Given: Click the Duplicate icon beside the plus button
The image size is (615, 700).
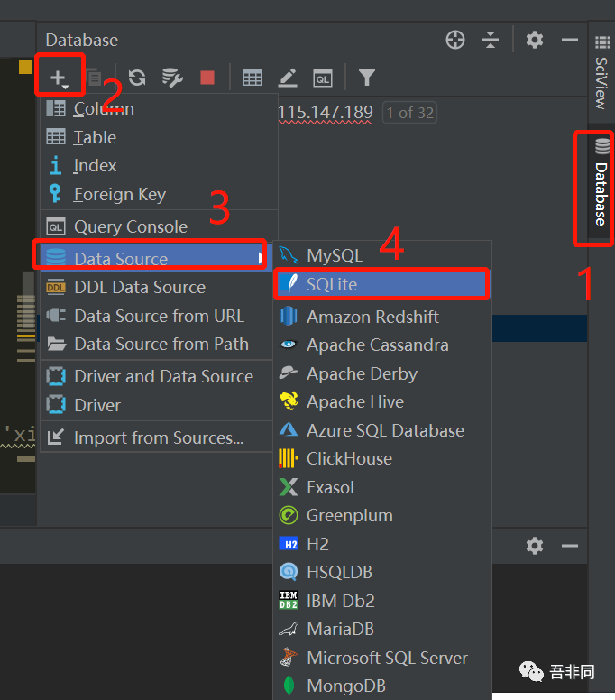Looking at the screenshot, I should pyautogui.click(x=93, y=78).
